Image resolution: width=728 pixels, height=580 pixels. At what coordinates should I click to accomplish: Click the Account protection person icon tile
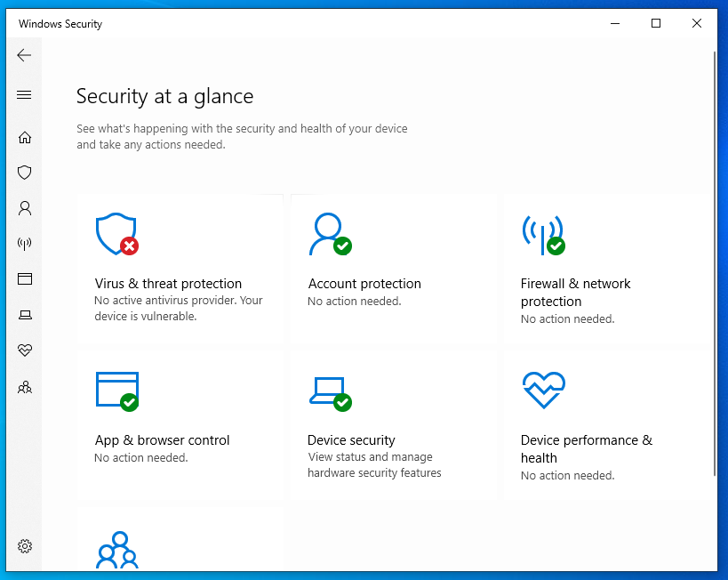click(330, 234)
